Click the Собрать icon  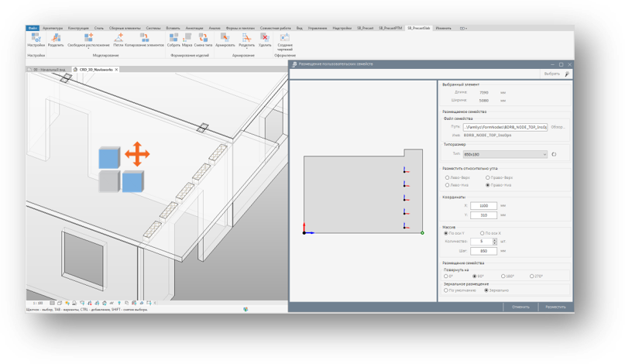(173, 38)
